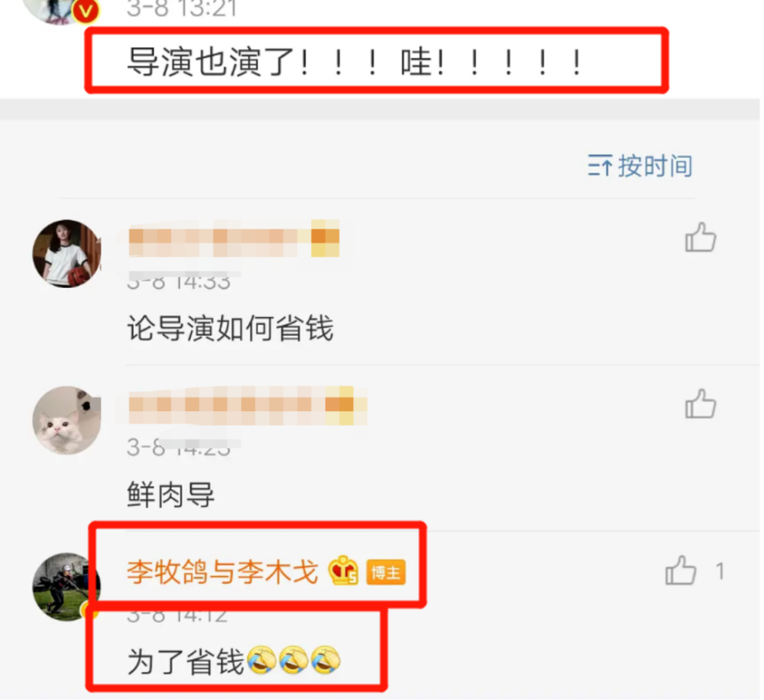Open the 李牧鸽与李木戈 username link
Image resolution: width=764 pixels, height=700 pixels.
click(222, 572)
